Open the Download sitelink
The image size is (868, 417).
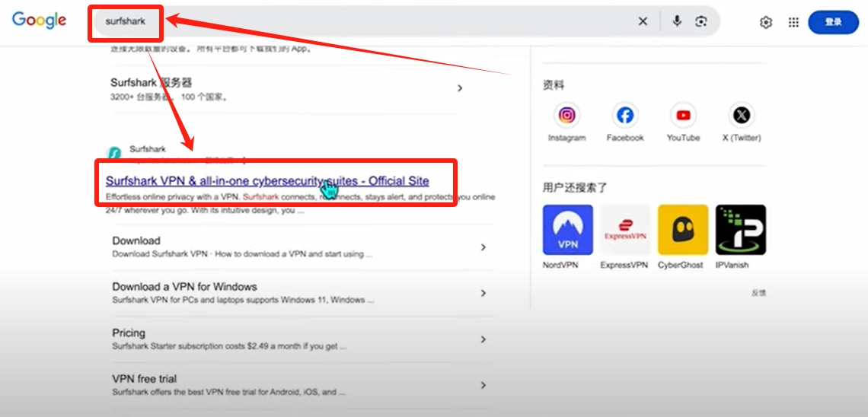[136, 240]
